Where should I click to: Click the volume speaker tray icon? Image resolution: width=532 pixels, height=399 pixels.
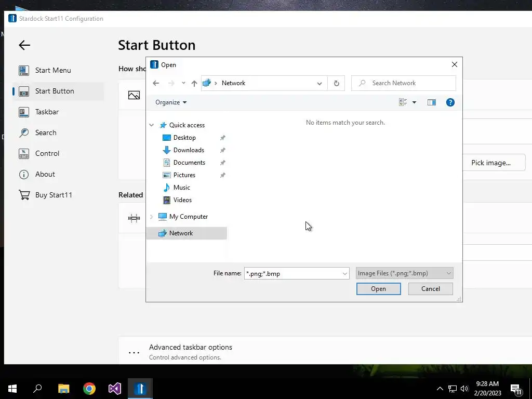coord(464,389)
